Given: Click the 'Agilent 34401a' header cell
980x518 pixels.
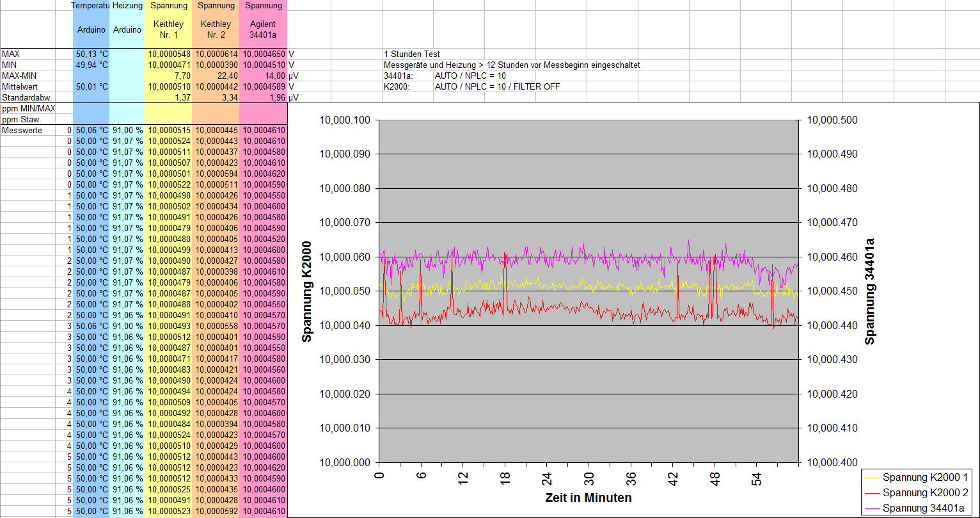Looking at the screenshot, I should click(x=263, y=29).
